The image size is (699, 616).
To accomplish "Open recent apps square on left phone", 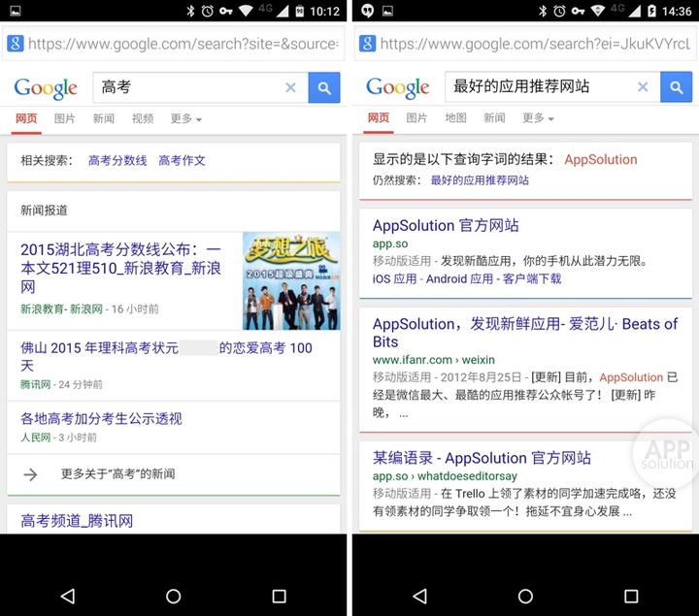I will 279,596.
